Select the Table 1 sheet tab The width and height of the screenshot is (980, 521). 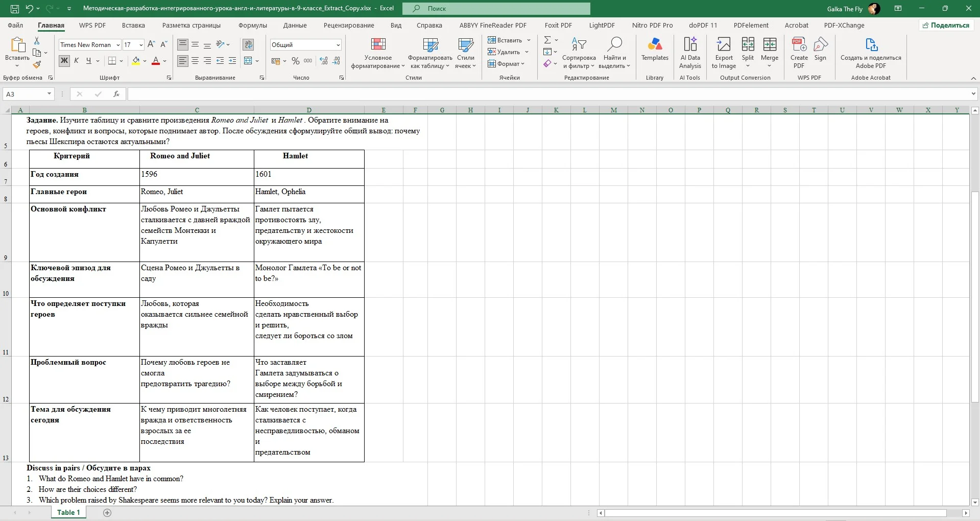pos(68,512)
